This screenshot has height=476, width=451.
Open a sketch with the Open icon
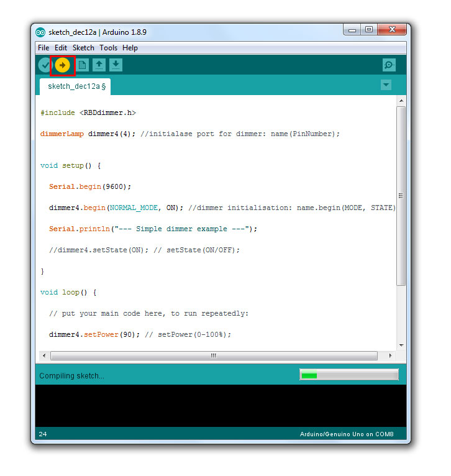click(99, 65)
